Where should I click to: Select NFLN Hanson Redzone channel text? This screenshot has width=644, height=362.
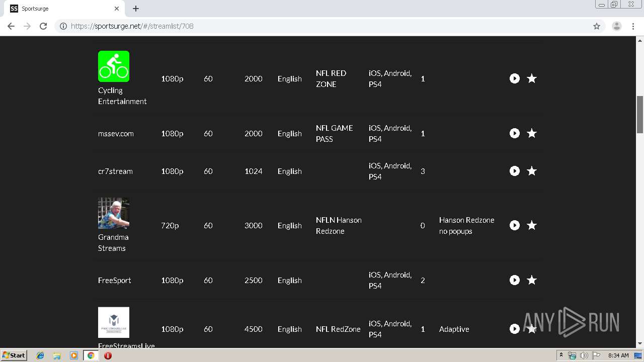(339, 225)
